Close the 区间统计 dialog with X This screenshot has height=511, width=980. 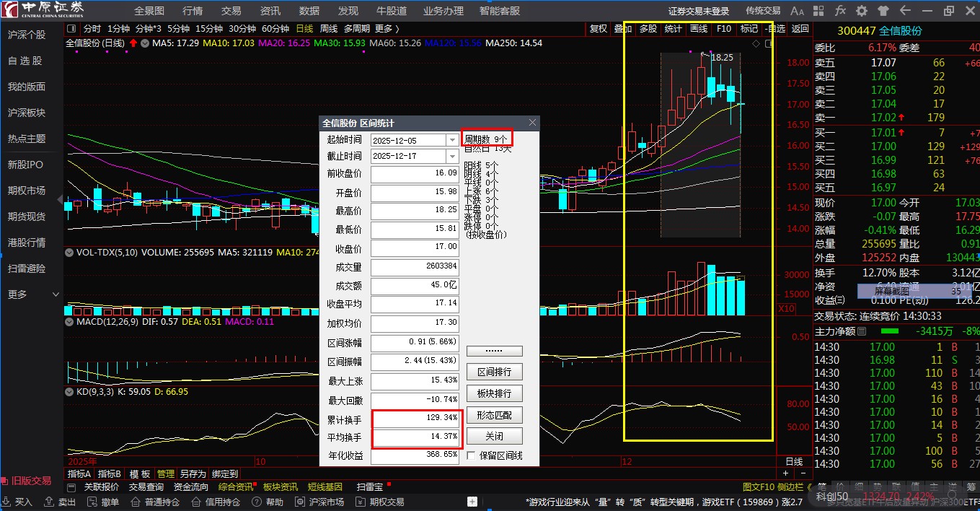[533, 123]
